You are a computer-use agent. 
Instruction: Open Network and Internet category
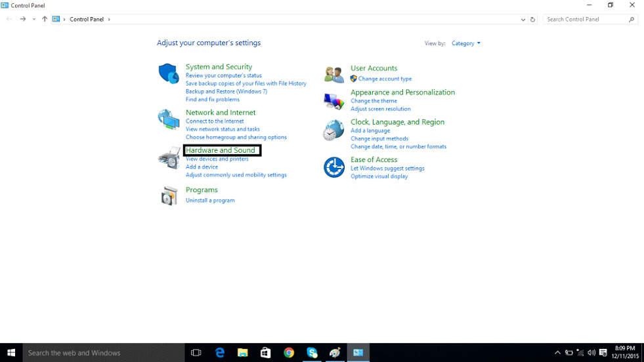tap(221, 112)
